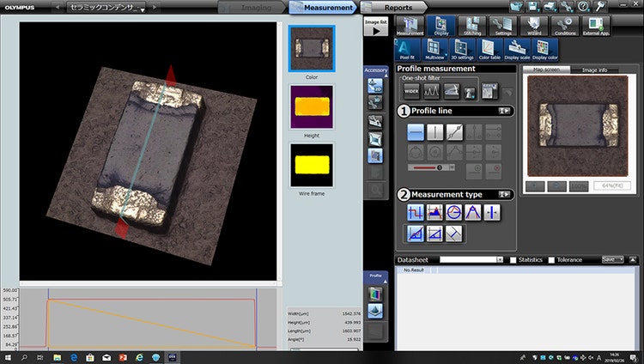Open the Conditions panel
This screenshot has width=644, height=364.
[565, 27]
